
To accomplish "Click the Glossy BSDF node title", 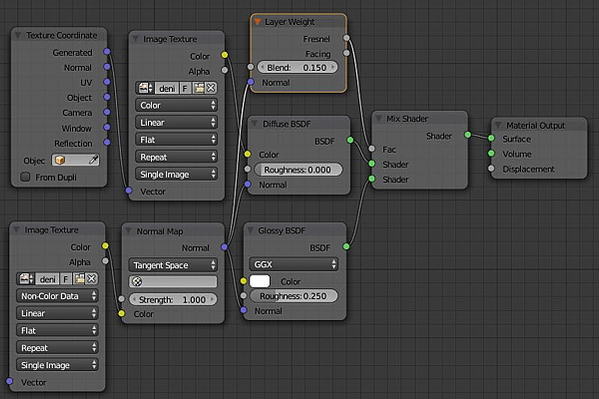I will [282, 230].
